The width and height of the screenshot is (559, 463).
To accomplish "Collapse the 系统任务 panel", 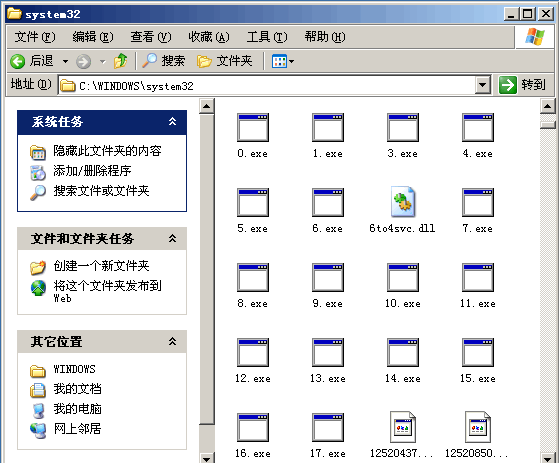I will (x=173, y=122).
